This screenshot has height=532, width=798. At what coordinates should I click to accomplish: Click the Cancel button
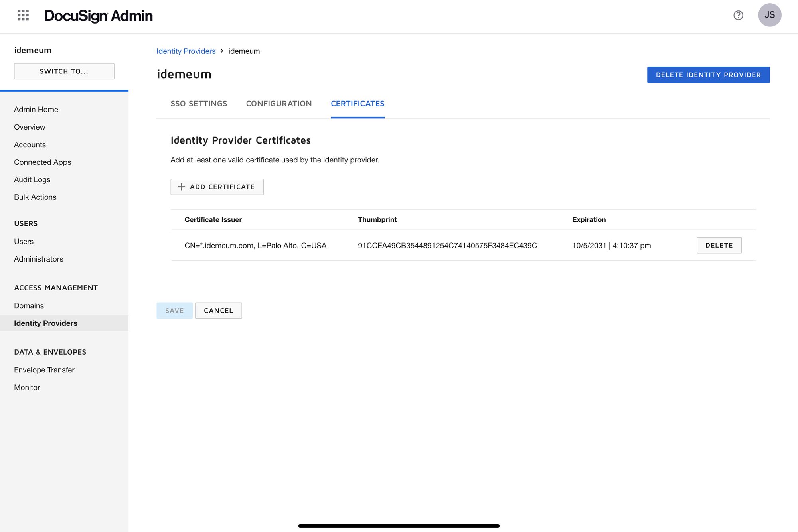[x=218, y=311]
